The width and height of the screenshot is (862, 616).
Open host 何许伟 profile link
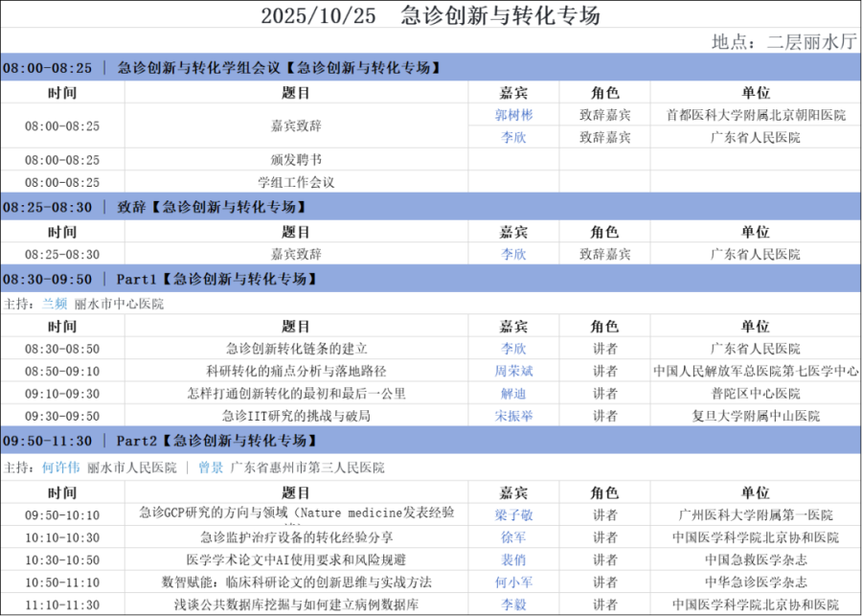coord(61,468)
